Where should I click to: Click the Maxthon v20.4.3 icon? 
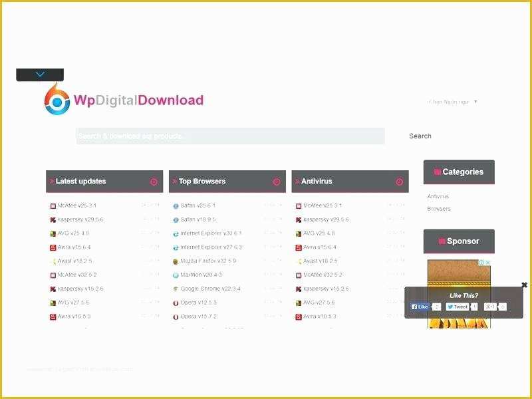(176, 275)
